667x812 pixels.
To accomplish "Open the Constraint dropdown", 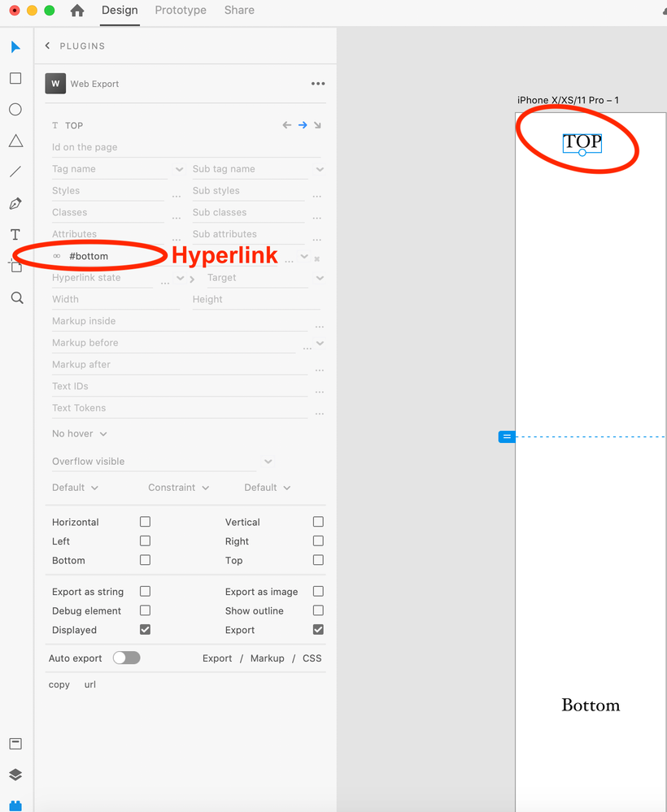I will (x=178, y=488).
